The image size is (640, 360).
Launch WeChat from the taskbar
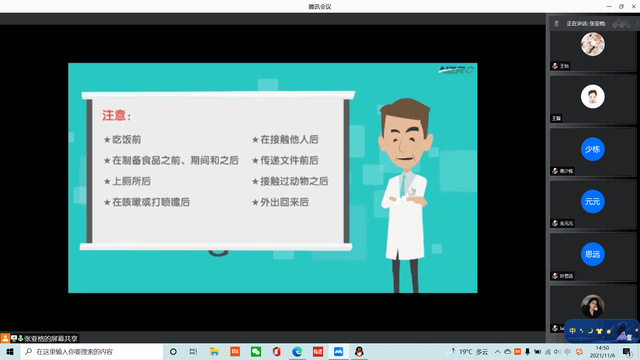coord(256,351)
